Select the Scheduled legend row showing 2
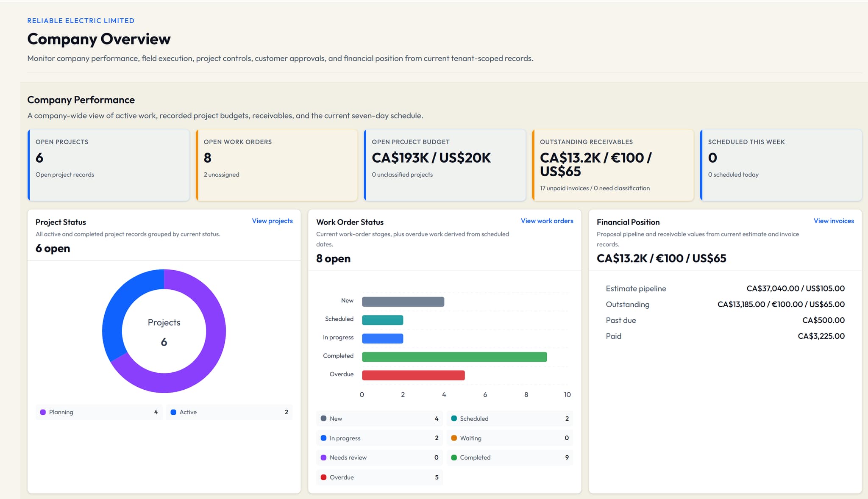This screenshot has height=499, width=868. [510, 419]
